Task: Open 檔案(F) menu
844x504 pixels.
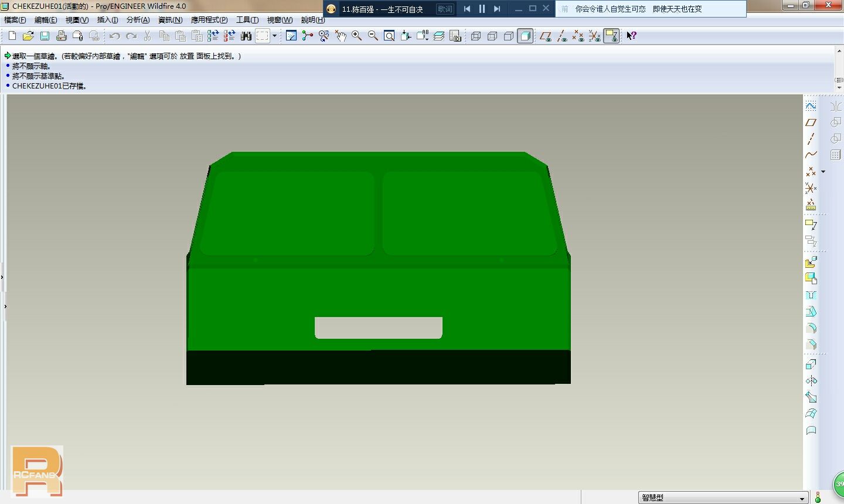Action: point(15,20)
